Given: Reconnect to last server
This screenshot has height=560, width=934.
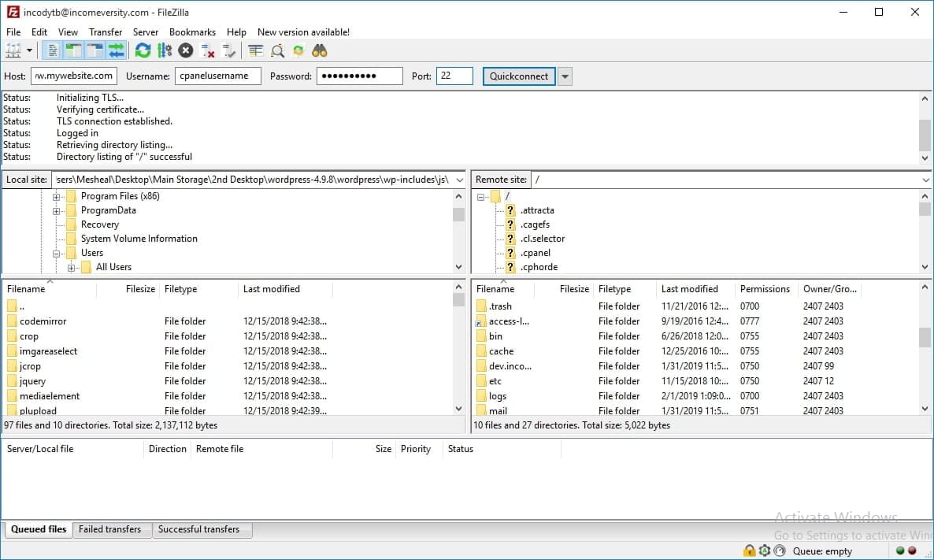Looking at the screenshot, I should coord(228,50).
